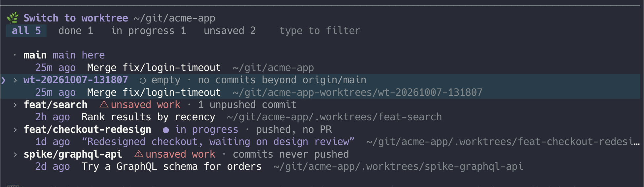Expand the feat/search worktree chevron
Viewport: 644px width, 187px height.
pos(15,105)
